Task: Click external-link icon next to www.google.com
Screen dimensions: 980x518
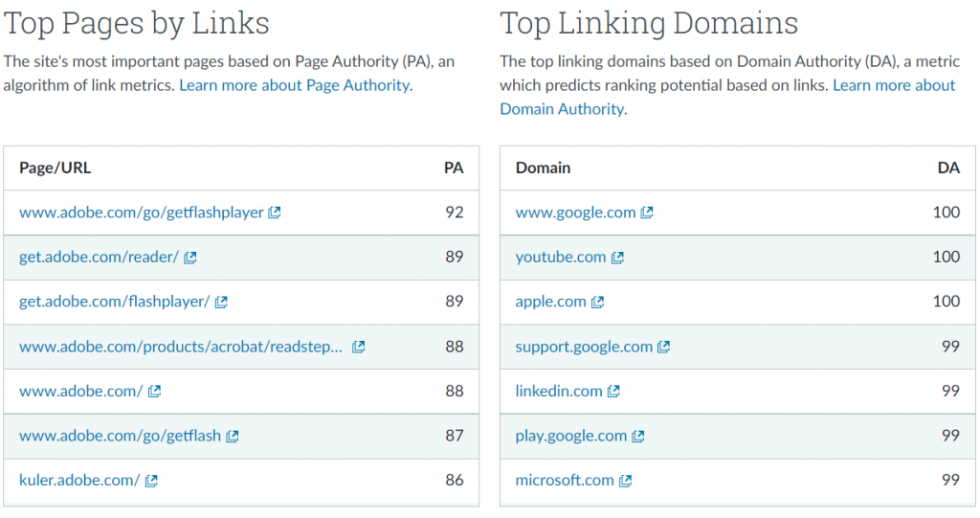Action: tap(647, 213)
